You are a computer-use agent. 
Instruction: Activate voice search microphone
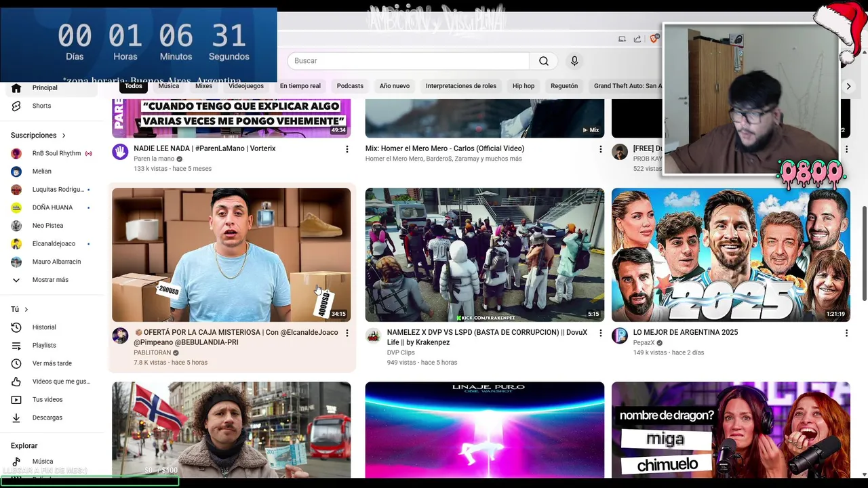click(x=574, y=61)
